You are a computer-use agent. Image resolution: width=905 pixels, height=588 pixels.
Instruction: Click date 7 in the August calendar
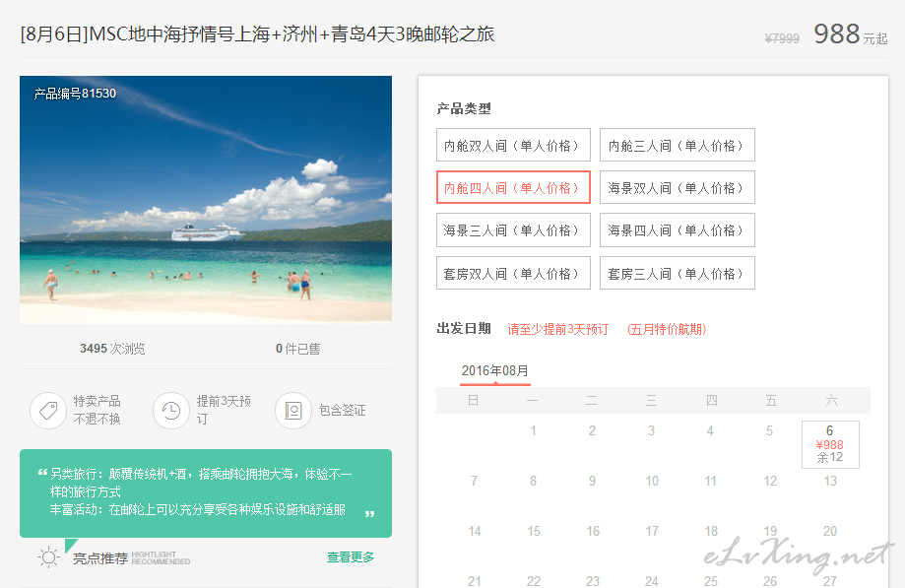coord(474,482)
